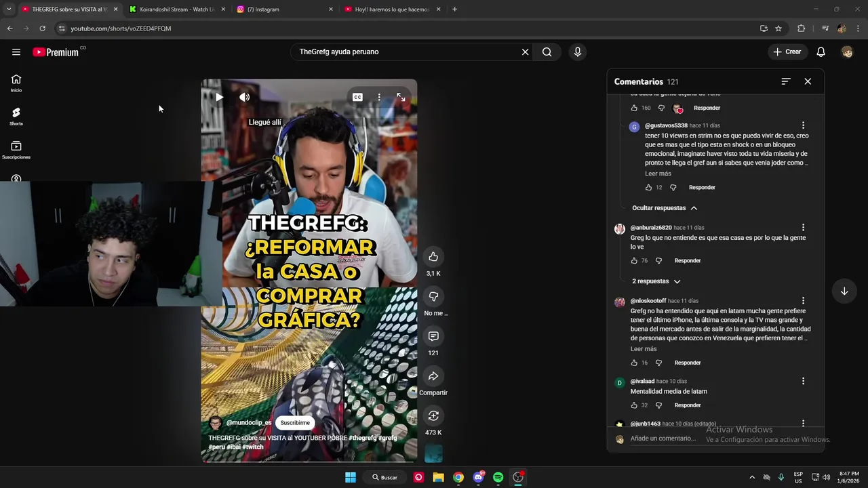Go to YouTube Premium home logo

pos(56,52)
